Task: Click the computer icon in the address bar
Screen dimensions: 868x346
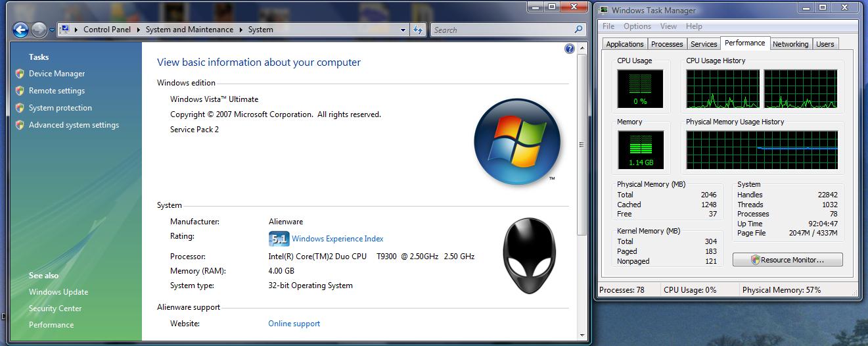Action: [65, 30]
